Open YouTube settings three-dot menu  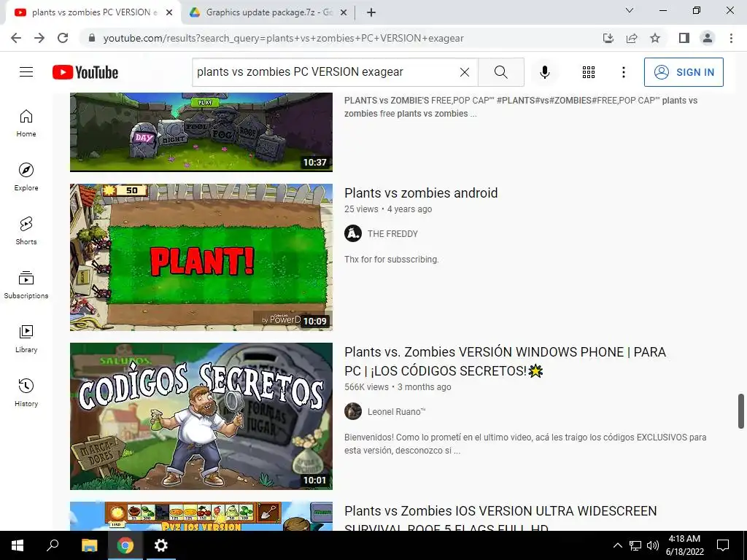pyautogui.click(x=623, y=72)
